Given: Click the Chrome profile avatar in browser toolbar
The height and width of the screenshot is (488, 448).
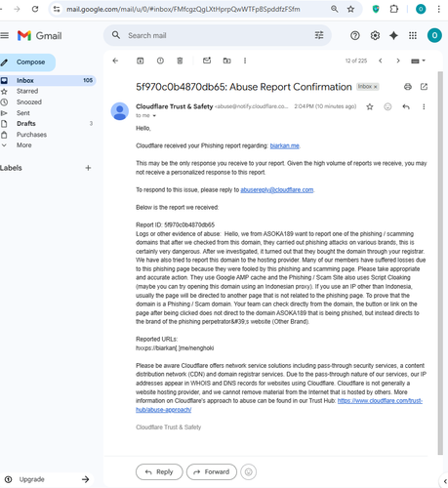Looking at the screenshot, I should tap(421, 9).
